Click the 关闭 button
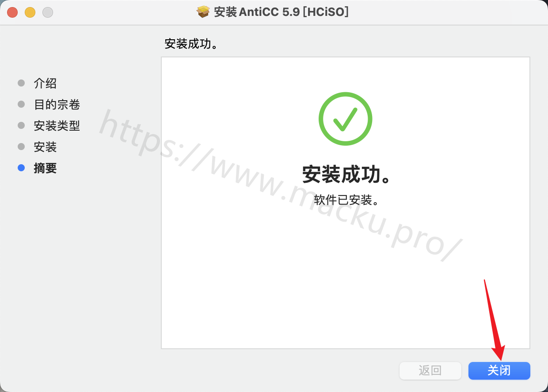This screenshot has height=392, width=548. pos(499,370)
